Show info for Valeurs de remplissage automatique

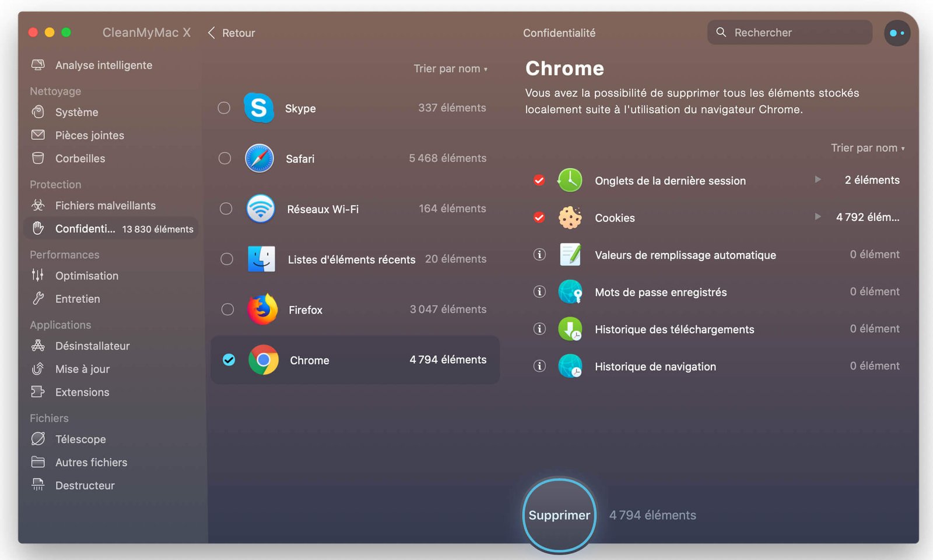click(539, 255)
